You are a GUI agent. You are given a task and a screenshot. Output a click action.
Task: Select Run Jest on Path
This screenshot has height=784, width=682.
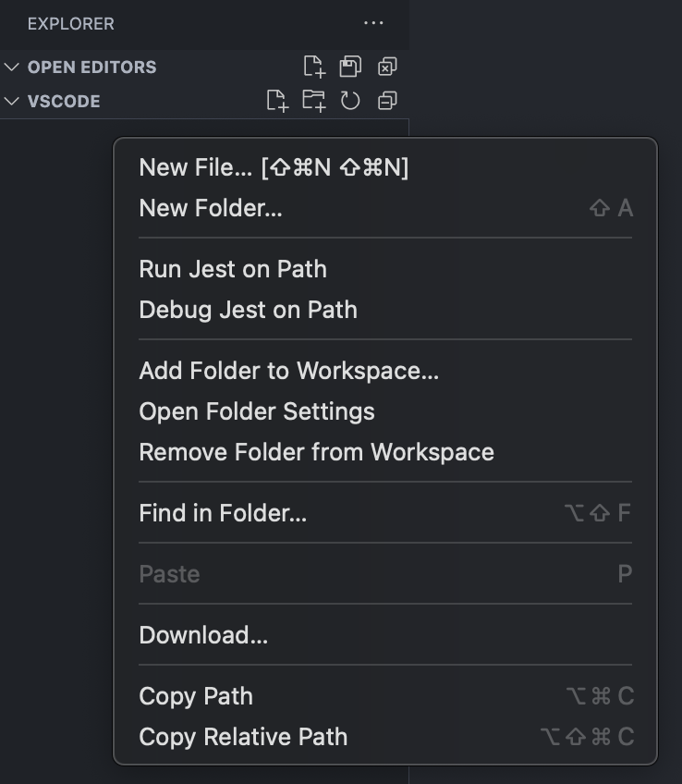coord(385,269)
